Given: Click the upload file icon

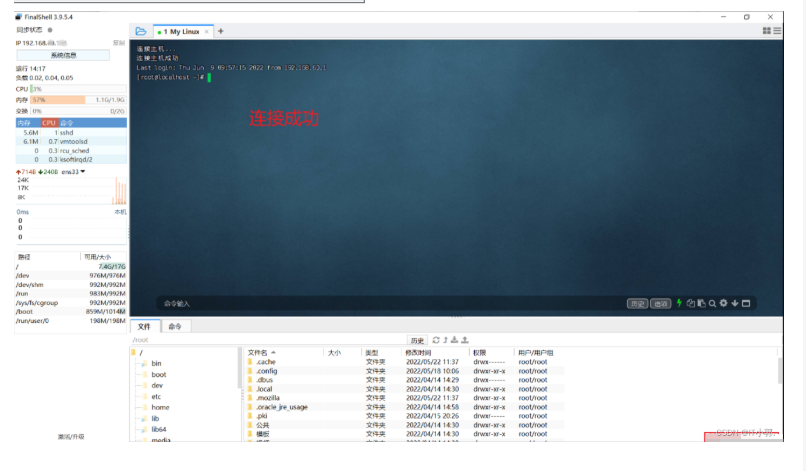Looking at the screenshot, I should point(465,340).
